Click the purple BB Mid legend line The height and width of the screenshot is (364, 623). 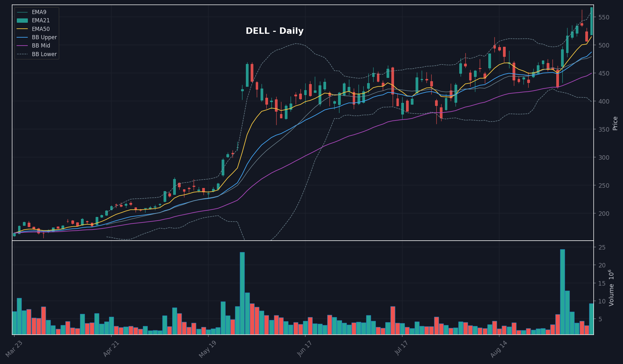tap(22, 46)
